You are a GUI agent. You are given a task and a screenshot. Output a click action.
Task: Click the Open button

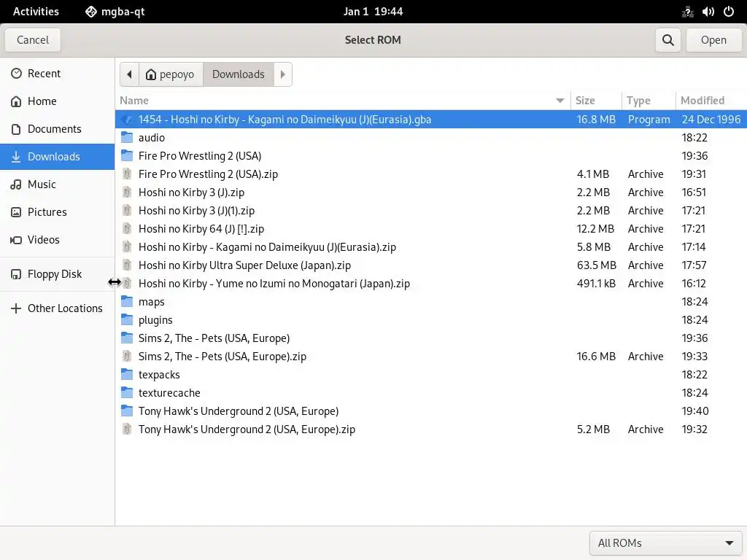coord(713,40)
